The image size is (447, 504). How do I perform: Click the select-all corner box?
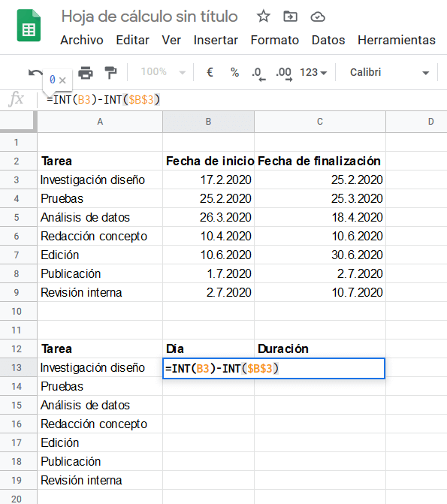click(x=18, y=122)
